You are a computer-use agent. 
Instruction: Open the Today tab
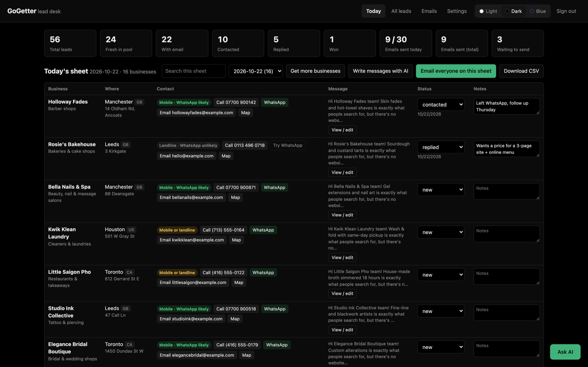pyautogui.click(x=373, y=11)
